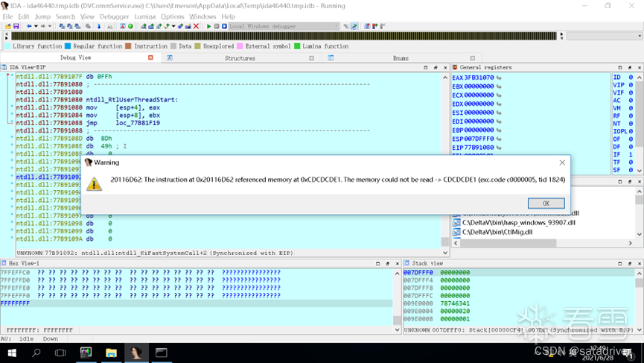644x363 pixels.
Task: Open the Lumina menu
Action: point(144,16)
